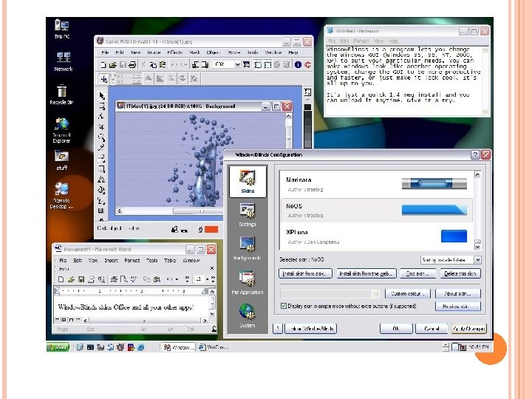Open the System section in WindowBlinds sidebar
532x399 pixels.
point(248,316)
